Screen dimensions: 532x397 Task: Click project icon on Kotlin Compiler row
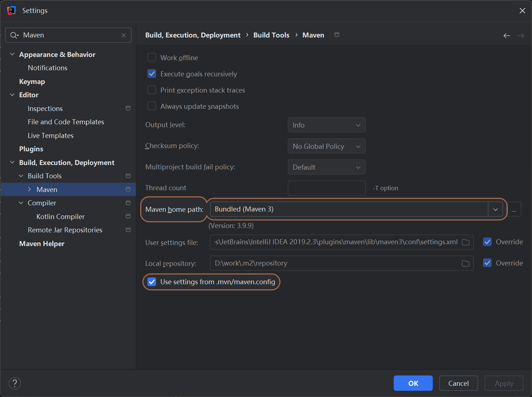tap(128, 216)
